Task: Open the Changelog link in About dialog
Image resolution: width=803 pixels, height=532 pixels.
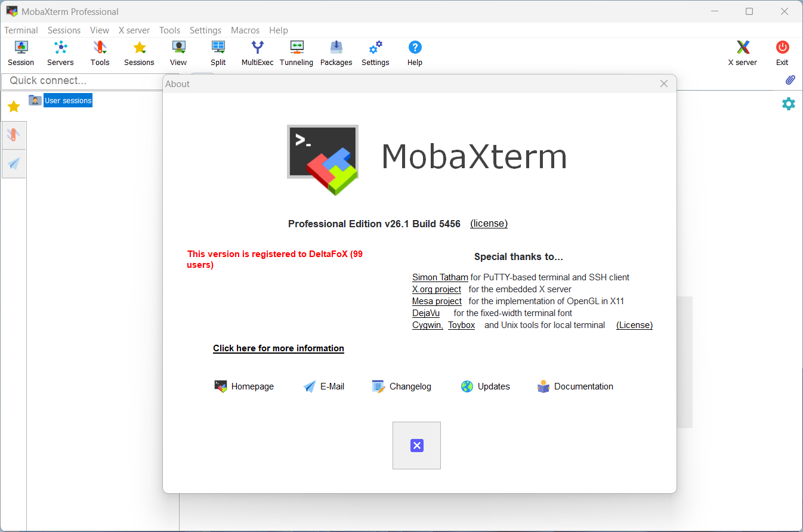Action: (x=401, y=386)
